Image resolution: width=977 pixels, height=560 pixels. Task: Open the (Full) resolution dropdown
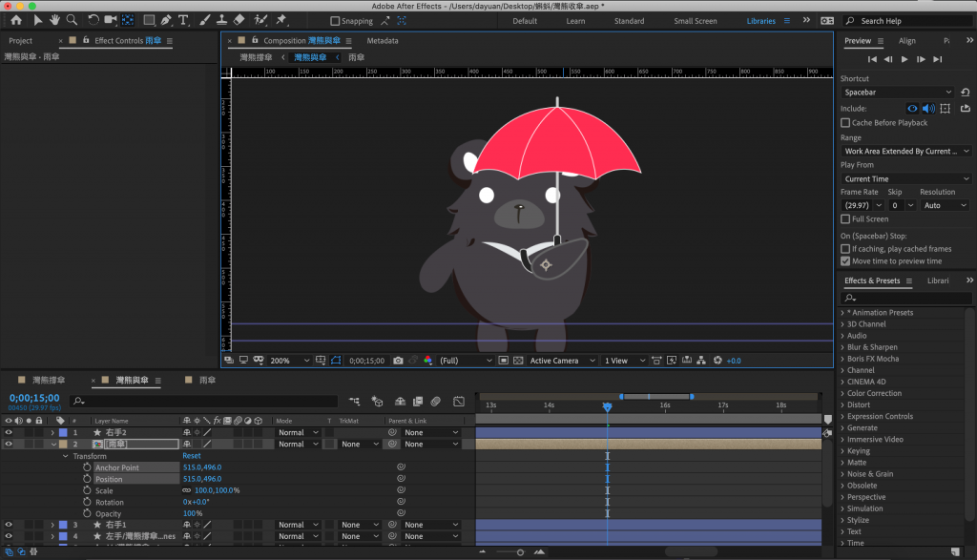point(466,361)
